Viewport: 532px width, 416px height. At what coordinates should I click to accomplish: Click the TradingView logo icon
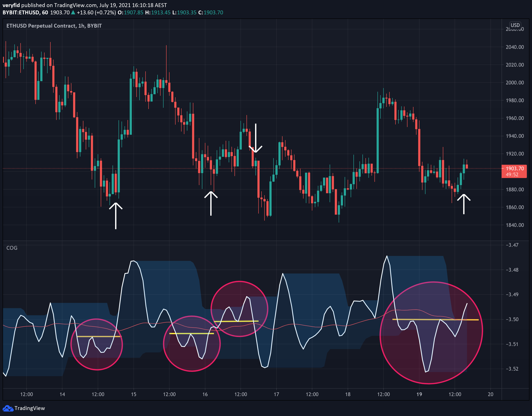pyautogui.click(x=8, y=408)
